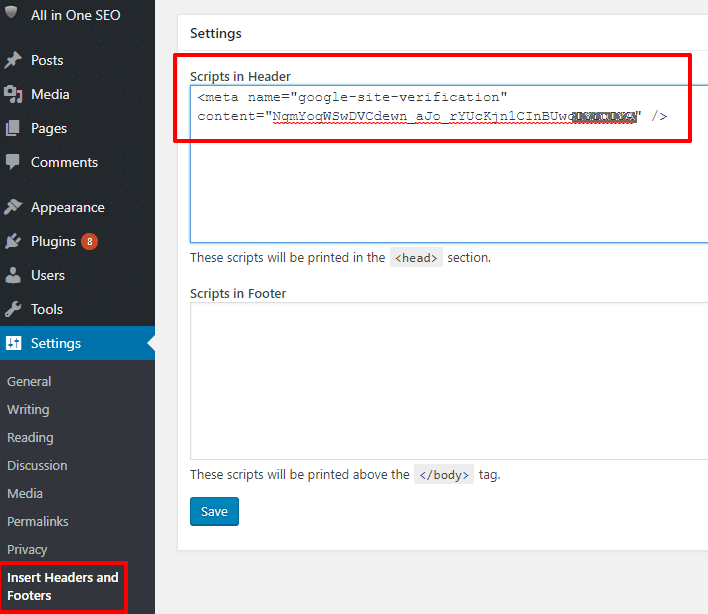Click the Settings sliders icon
This screenshot has height=614, width=708.
(14, 343)
